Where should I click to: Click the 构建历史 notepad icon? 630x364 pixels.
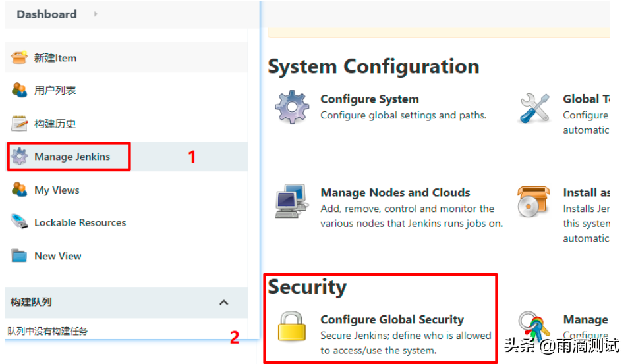(19, 124)
